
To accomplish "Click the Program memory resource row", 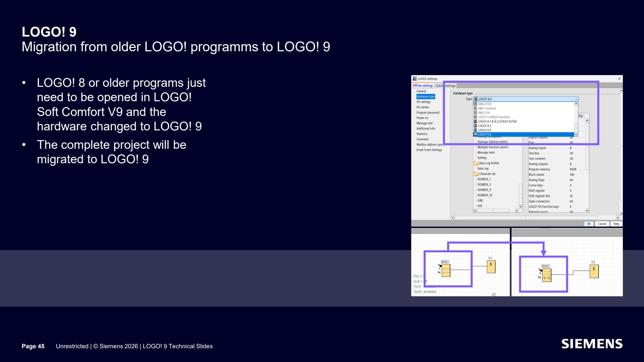I will coord(557,169).
